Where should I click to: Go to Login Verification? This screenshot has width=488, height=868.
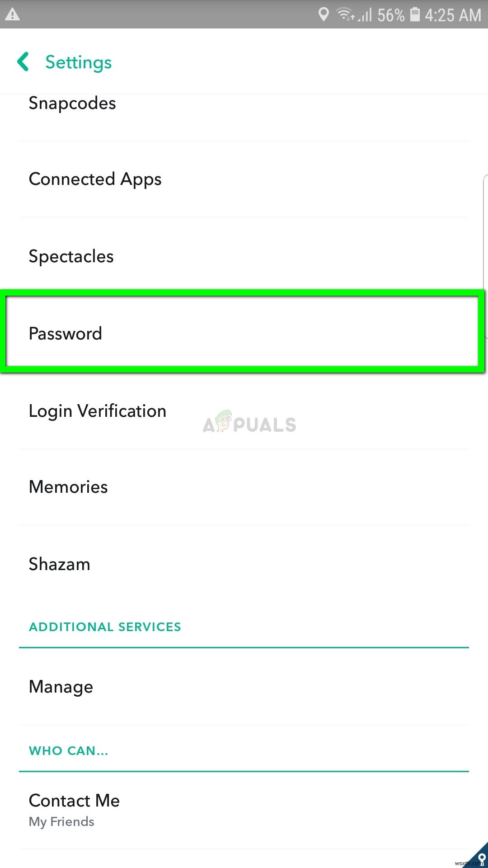pos(97,411)
